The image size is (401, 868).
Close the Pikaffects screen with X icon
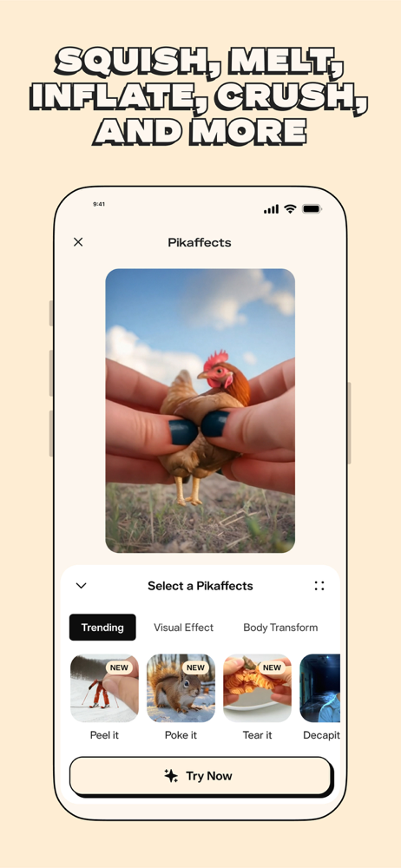[x=78, y=242]
